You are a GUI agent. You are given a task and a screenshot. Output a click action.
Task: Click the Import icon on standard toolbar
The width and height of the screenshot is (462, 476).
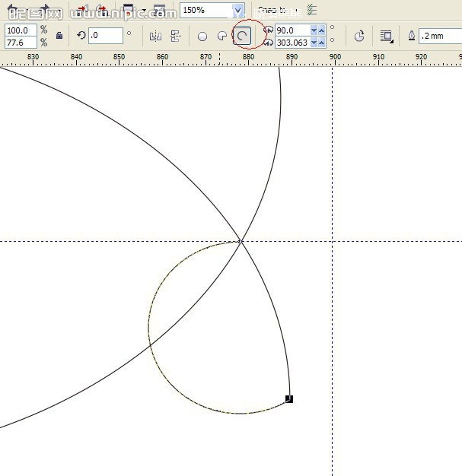click(82, 11)
